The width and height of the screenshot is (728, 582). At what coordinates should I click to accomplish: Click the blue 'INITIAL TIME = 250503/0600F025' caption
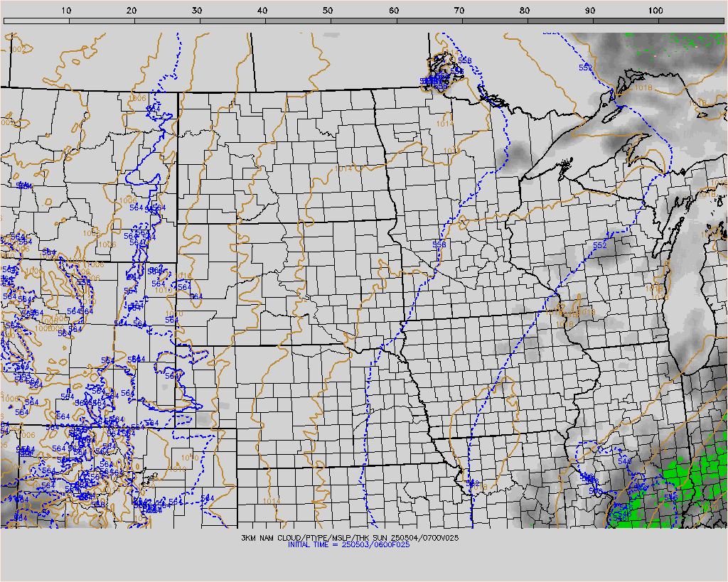click(x=348, y=544)
